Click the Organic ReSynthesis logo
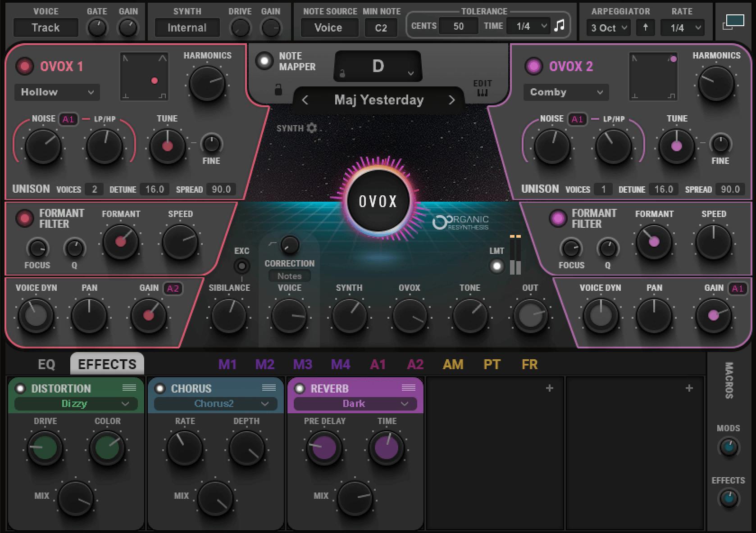The image size is (756, 533). click(460, 222)
